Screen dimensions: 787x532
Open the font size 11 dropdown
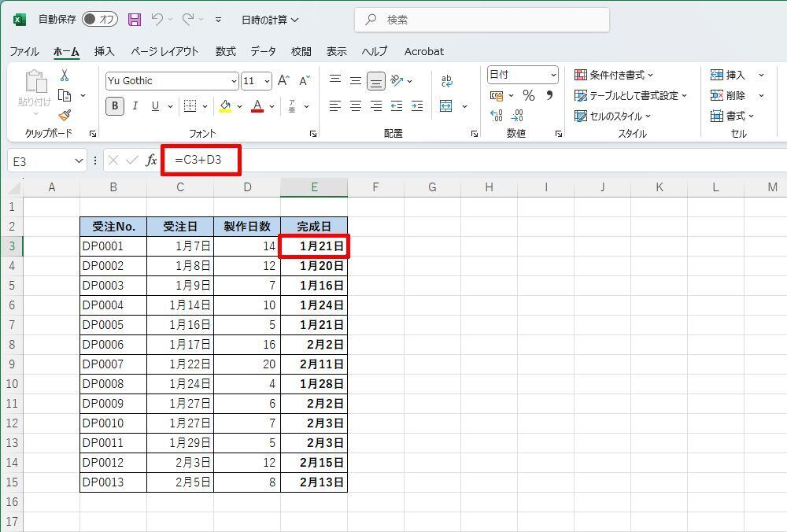coord(267,81)
